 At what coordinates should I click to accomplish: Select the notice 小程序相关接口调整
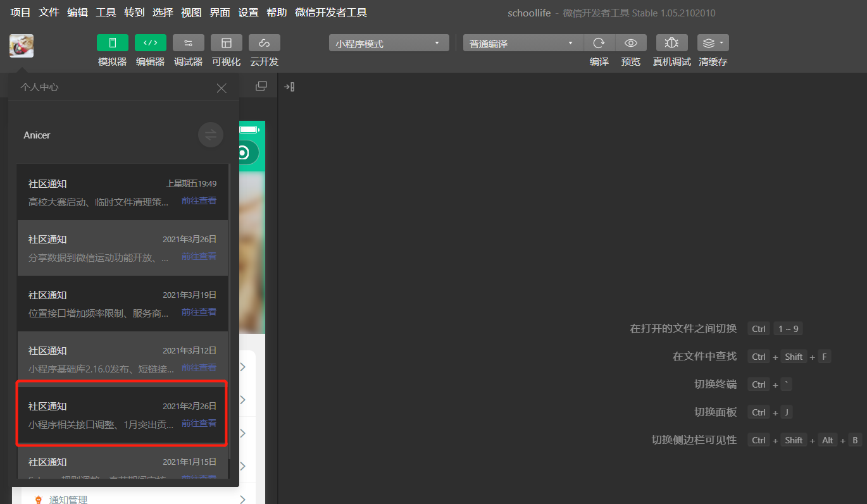click(123, 415)
